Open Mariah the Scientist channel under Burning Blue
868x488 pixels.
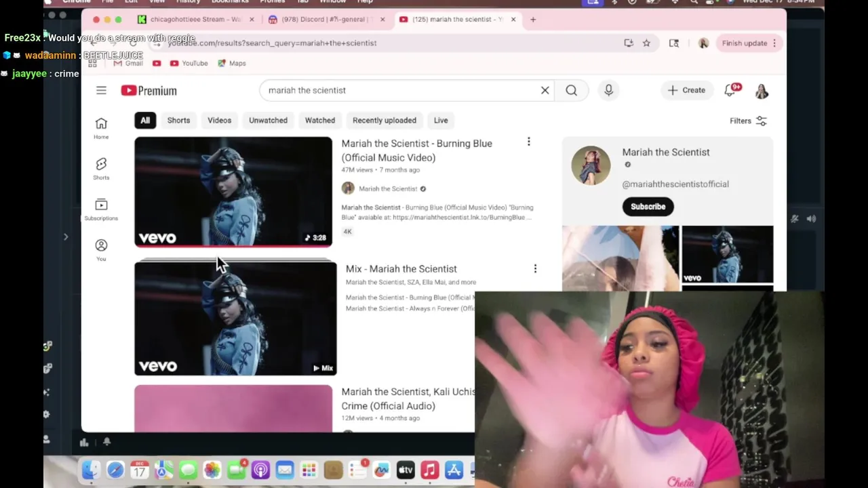(388, 188)
